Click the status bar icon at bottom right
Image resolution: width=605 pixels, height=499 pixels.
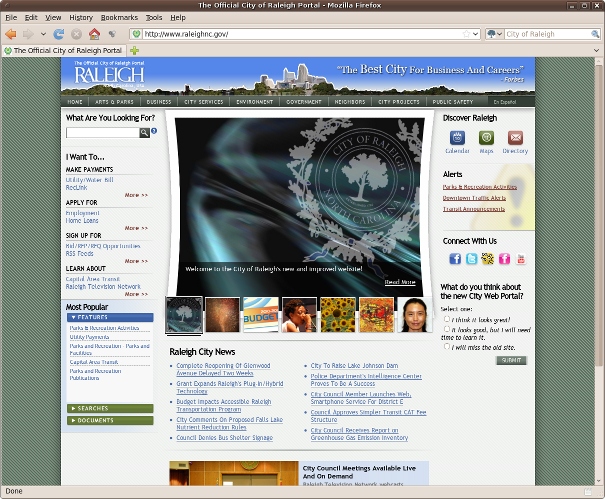pyautogui.click(x=587, y=491)
